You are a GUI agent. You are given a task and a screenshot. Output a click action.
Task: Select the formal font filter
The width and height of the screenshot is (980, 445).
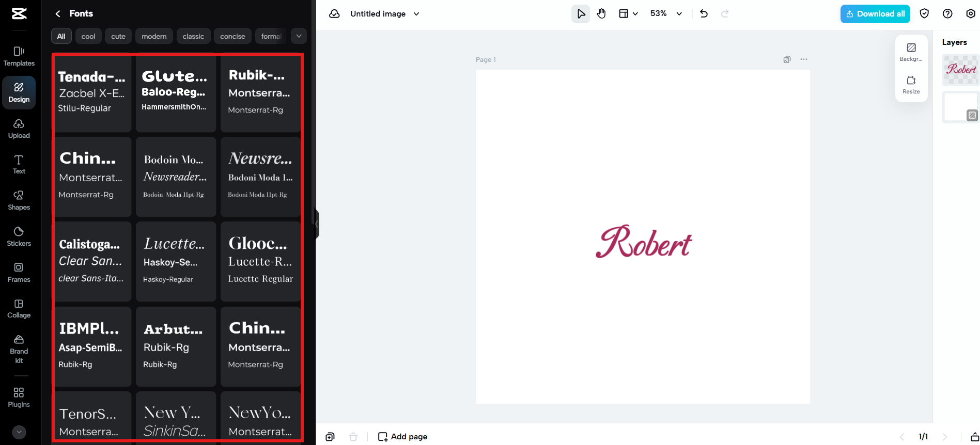click(271, 36)
